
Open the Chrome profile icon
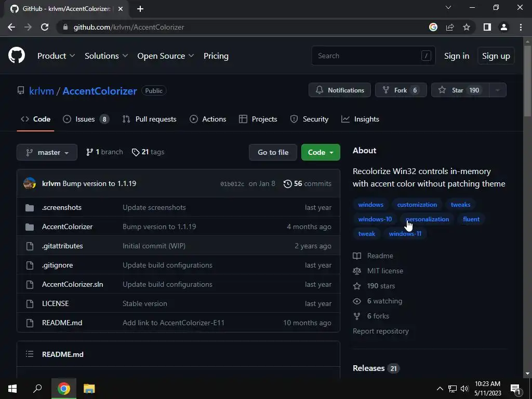(x=504, y=27)
